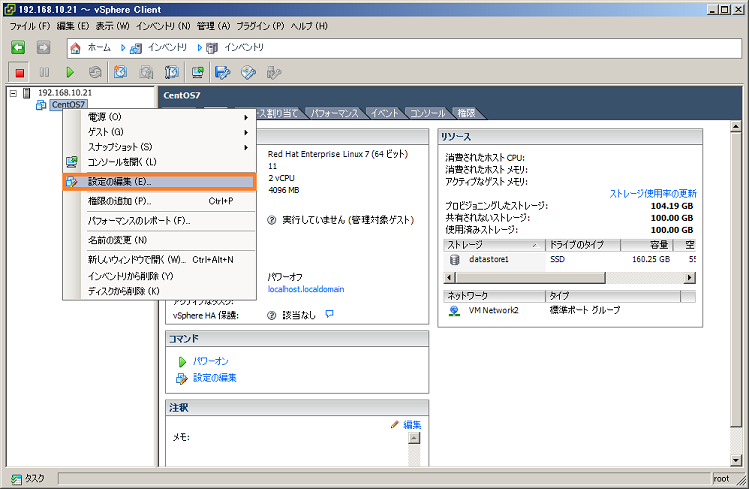Open the インベントリ (N) menu
The height and width of the screenshot is (489, 749).
[x=163, y=26]
